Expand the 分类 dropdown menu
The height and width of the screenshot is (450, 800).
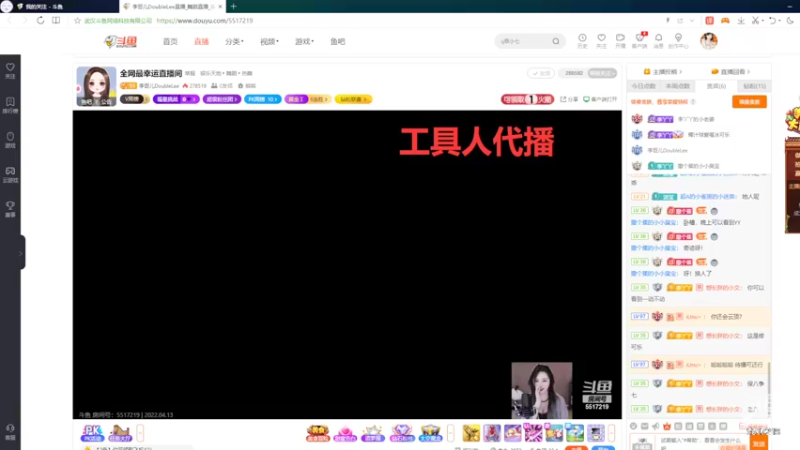coord(234,41)
